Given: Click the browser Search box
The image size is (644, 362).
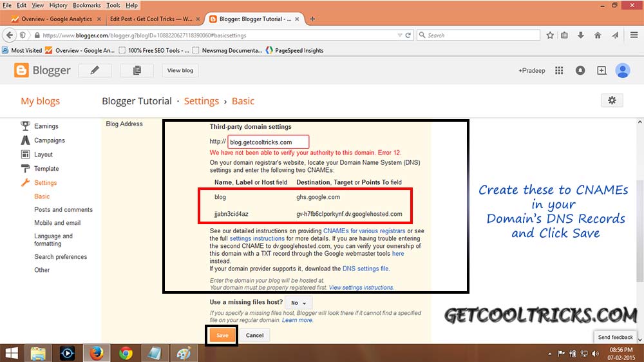Looking at the screenshot, I should coord(478,35).
